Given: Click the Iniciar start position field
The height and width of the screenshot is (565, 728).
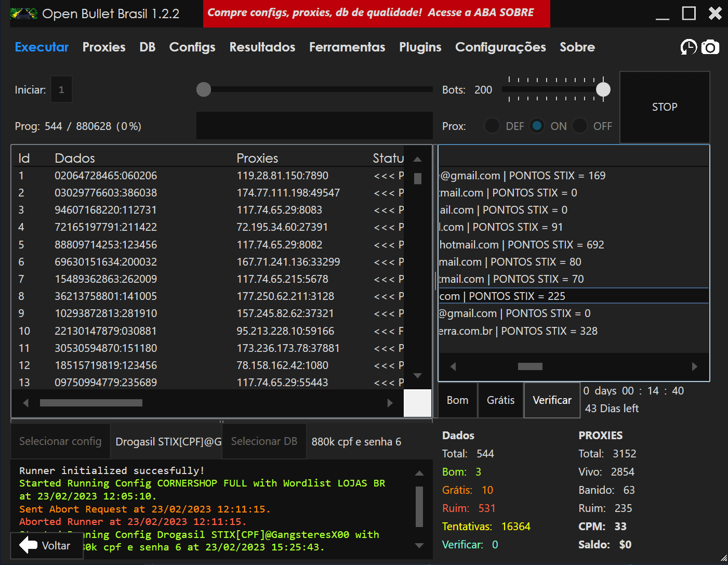Looking at the screenshot, I should [x=61, y=90].
